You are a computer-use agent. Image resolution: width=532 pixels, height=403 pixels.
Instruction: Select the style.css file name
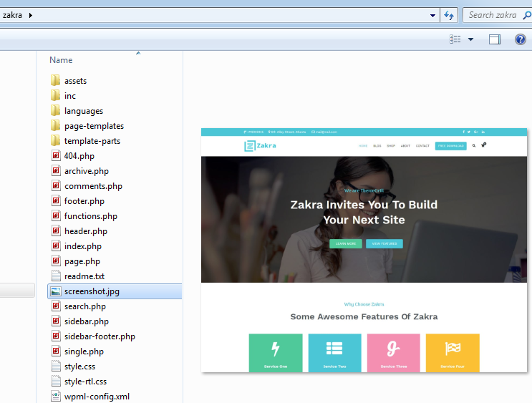pyautogui.click(x=79, y=366)
